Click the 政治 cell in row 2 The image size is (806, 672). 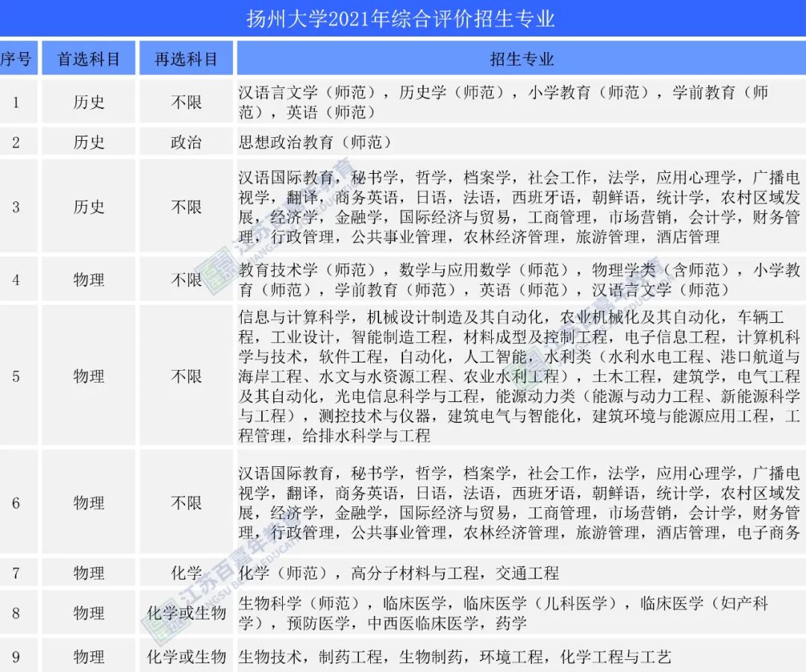185,140
